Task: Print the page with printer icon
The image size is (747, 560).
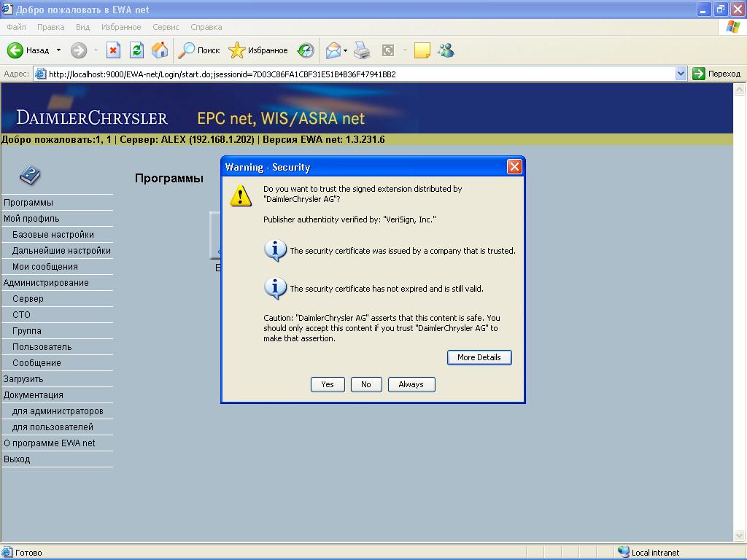Action: coord(362,50)
